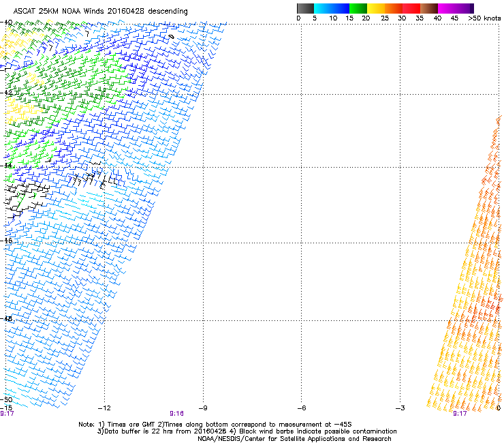The image size is (504, 443).
Task: Click the '-40' latitude axis label
Action: click(6, 22)
